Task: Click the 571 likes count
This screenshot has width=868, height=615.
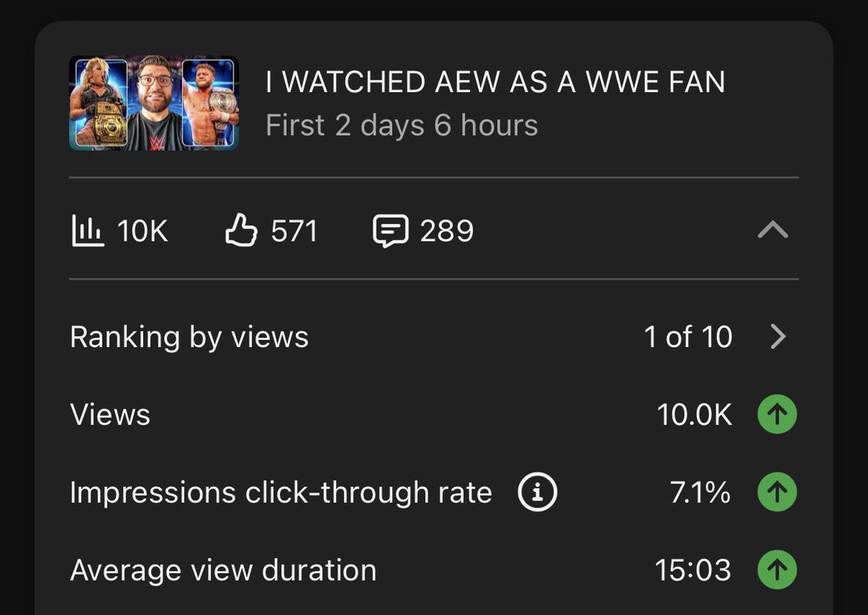Action: pyautogui.click(x=294, y=232)
